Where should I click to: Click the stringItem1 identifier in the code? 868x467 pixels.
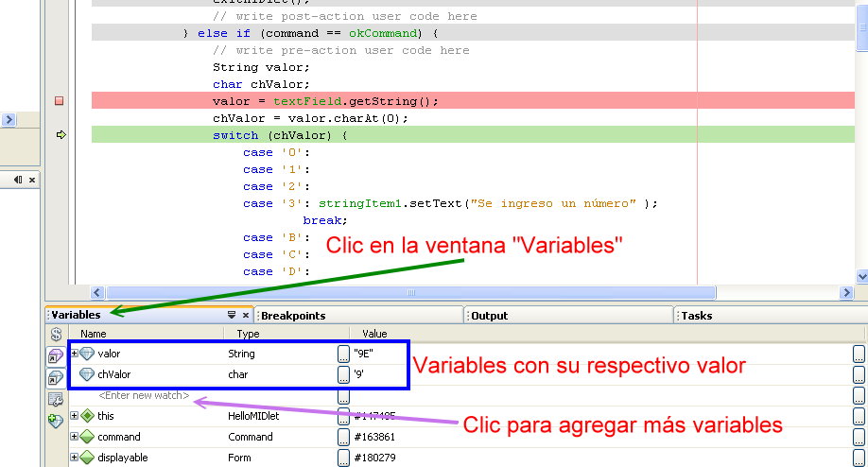tap(360, 203)
